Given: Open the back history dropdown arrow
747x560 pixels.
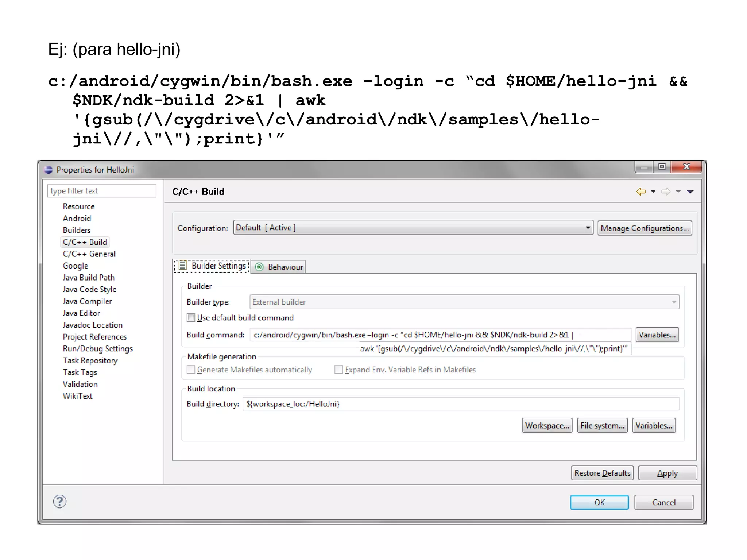Looking at the screenshot, I should tap(653, 192).
